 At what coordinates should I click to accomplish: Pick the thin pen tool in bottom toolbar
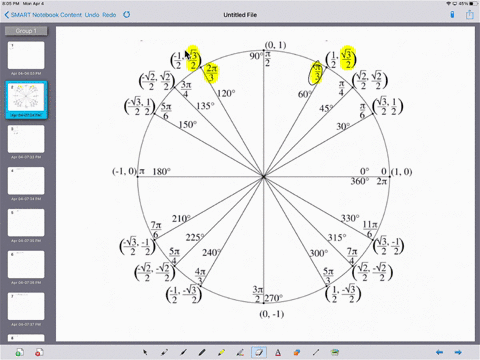164,352
